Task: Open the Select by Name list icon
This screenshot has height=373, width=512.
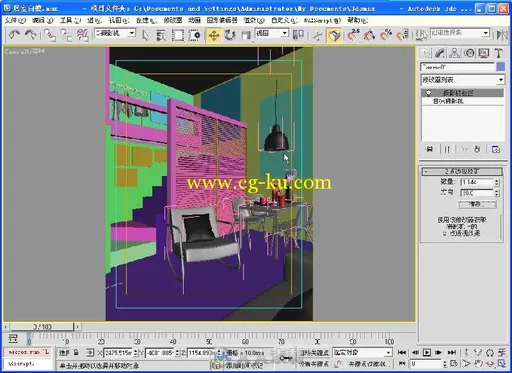Action: tap(161, 35)
